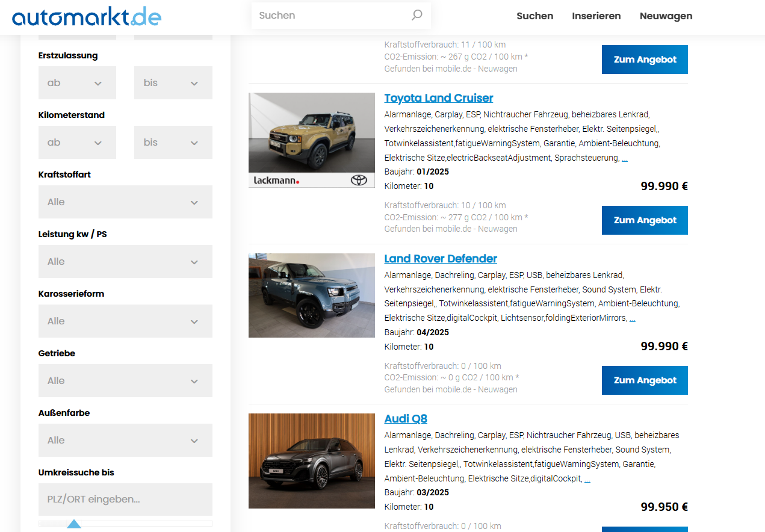Open the Toyota Land Cruiser listing link
Viewport: 765px width, 532px height.
(439, 98)
